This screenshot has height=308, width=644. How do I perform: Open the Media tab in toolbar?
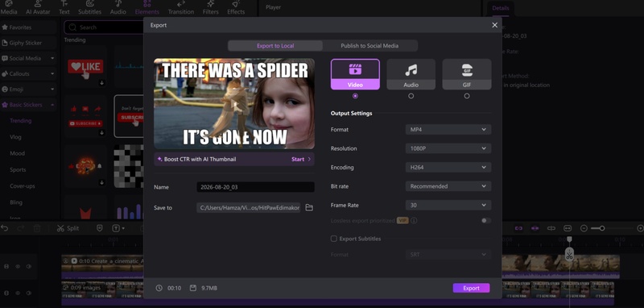(x=9, y=7)
